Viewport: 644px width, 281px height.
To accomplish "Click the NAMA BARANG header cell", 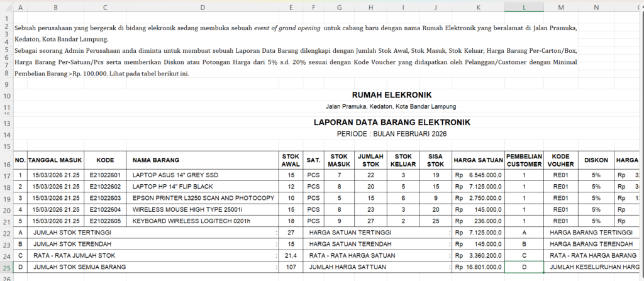I will tap(202, 160).
